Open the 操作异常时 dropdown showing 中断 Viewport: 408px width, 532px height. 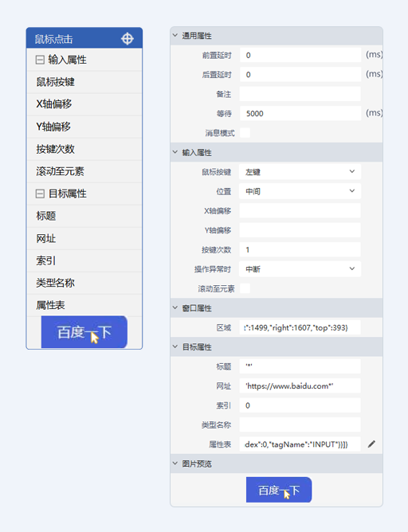300,269
